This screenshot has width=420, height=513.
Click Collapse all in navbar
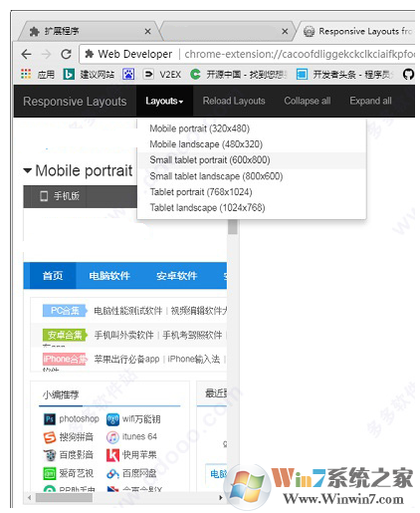308,101
